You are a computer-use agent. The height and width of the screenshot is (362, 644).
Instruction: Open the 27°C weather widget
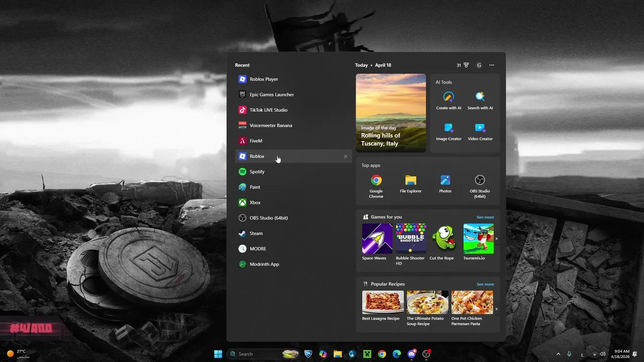[18, 354]
